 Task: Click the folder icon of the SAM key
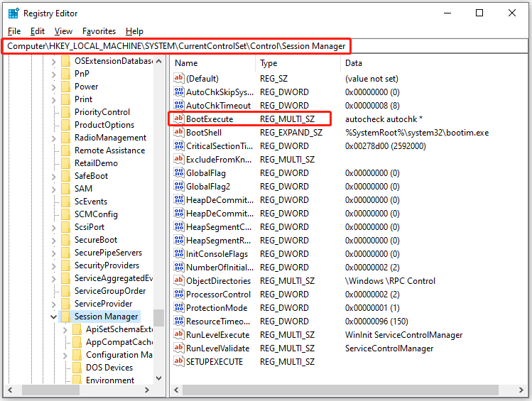click(x=65, y=189)
